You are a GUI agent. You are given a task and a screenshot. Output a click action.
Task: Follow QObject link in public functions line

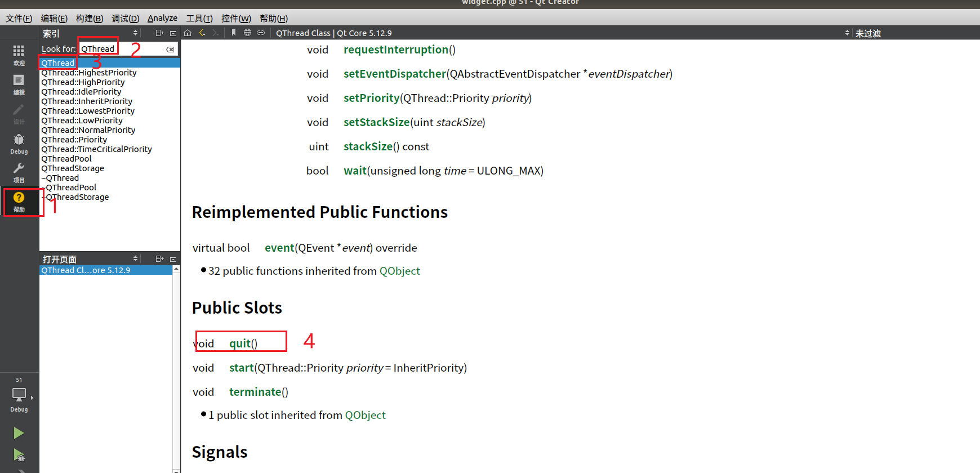[x=400, y=271]
